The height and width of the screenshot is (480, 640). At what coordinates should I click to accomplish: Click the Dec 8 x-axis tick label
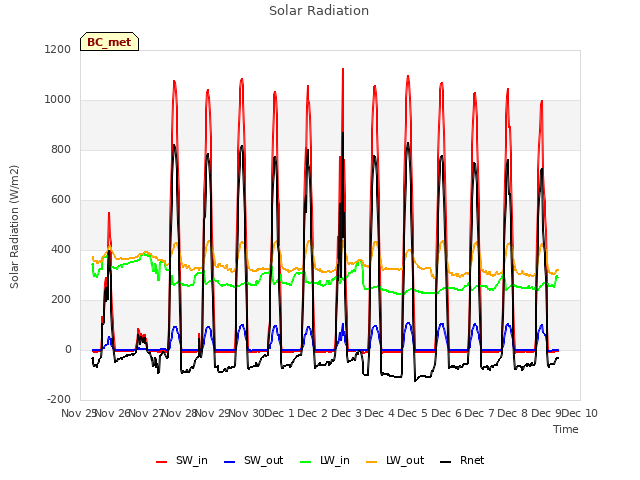[x=513, y=413]
